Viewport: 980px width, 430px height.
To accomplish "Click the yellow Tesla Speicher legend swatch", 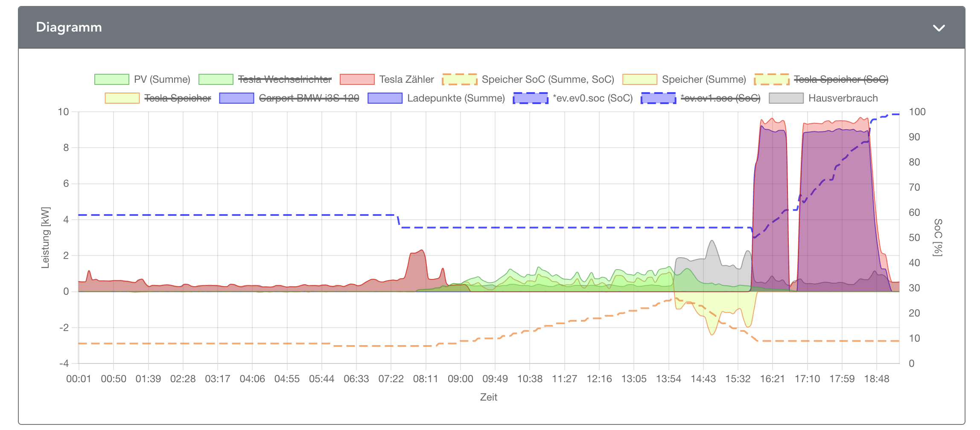I will click(122, 99).
